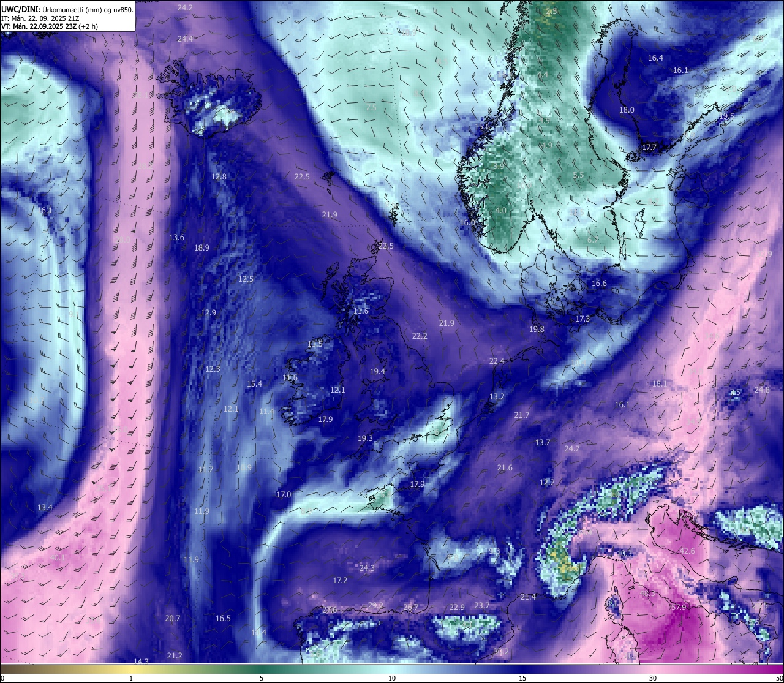Click the 12.9 value on the map
This screenshot has height=683, width=784.
[x=208, y=312]
